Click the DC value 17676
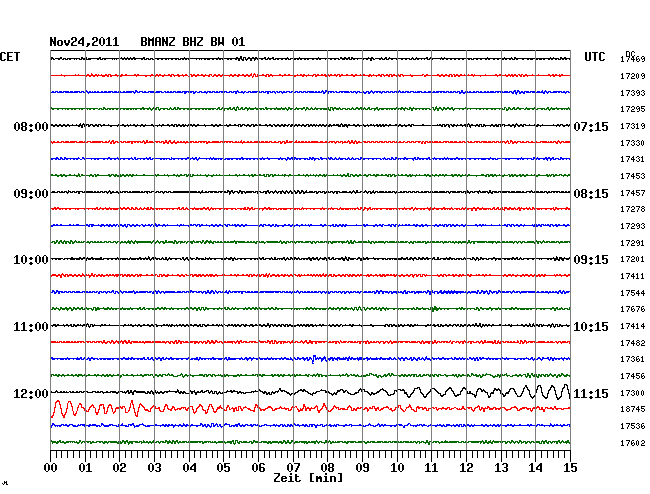 point(633,309)
